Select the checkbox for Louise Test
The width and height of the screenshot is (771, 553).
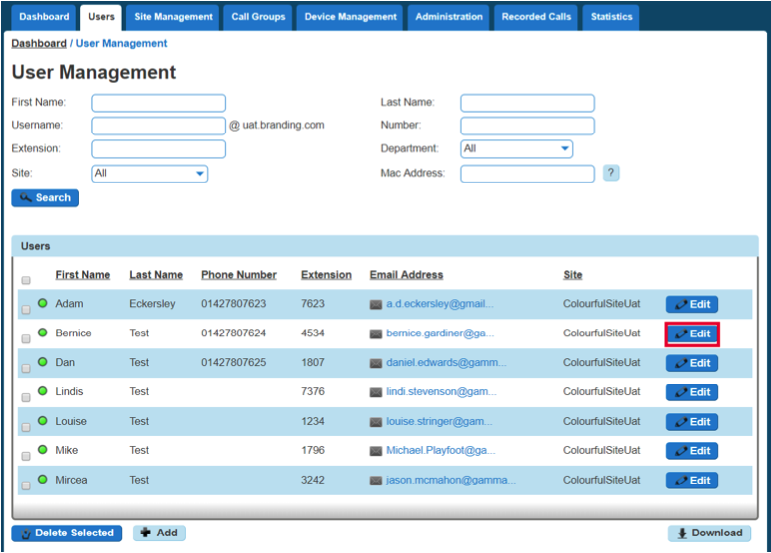(x=26, y=427)
